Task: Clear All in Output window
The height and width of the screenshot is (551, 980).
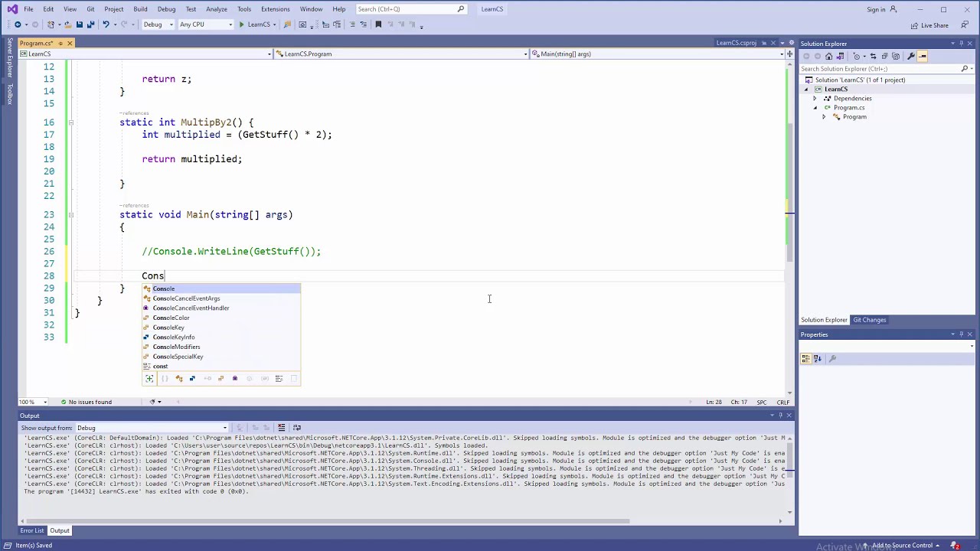Action: click(282, 427)
